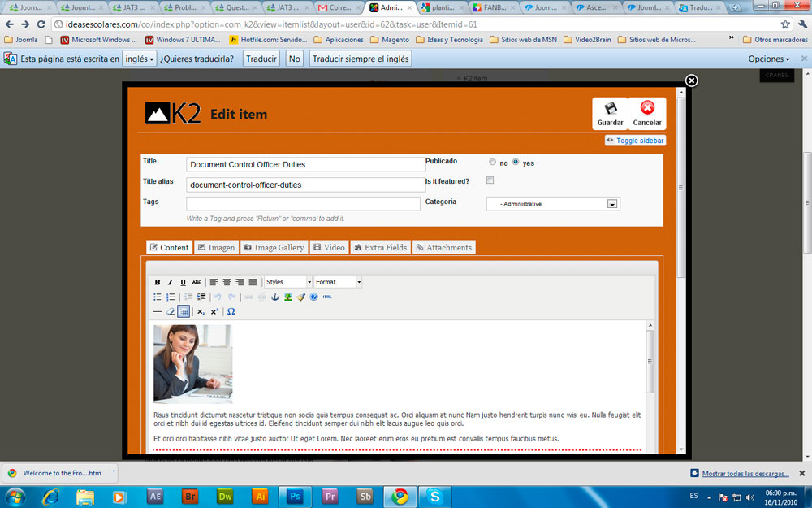Viewport: 812px width, 508px height.
Task: Set Publicado to yes
Action: click(x=516, y=163)
